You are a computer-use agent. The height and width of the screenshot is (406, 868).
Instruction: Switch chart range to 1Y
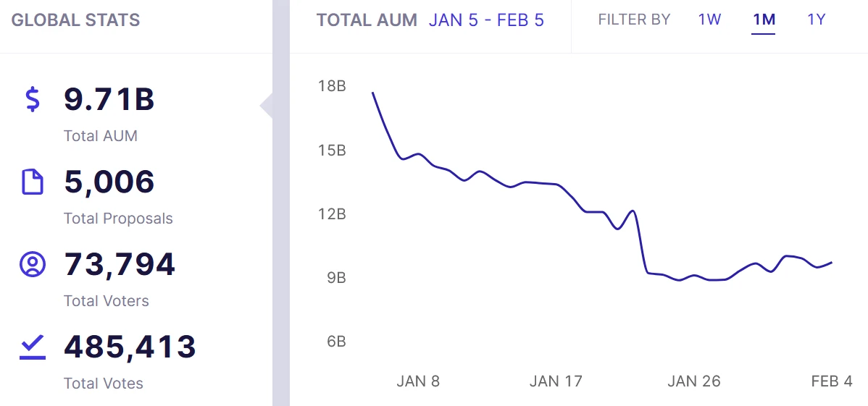coord(816,20)
